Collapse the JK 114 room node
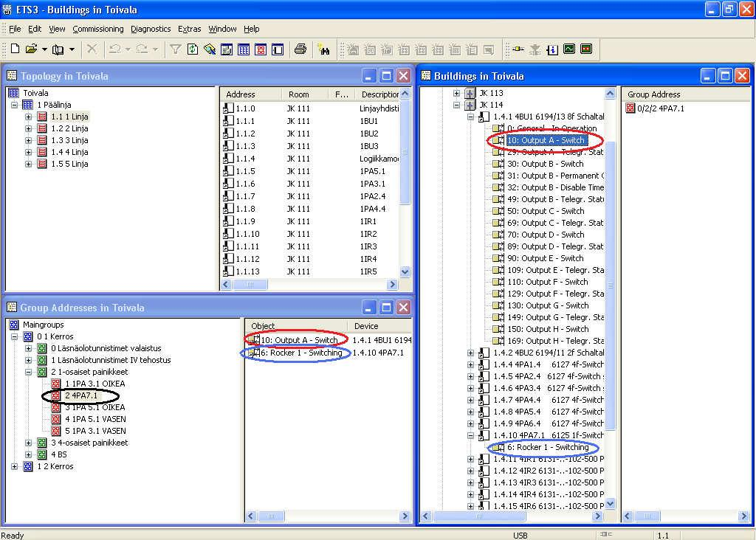Screen dimensions: 756x540 456,105
